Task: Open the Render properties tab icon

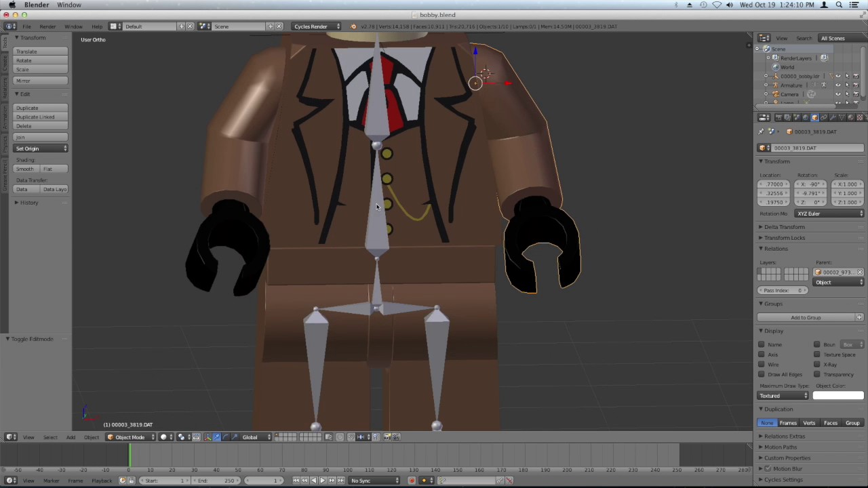Action: (779, 117)
